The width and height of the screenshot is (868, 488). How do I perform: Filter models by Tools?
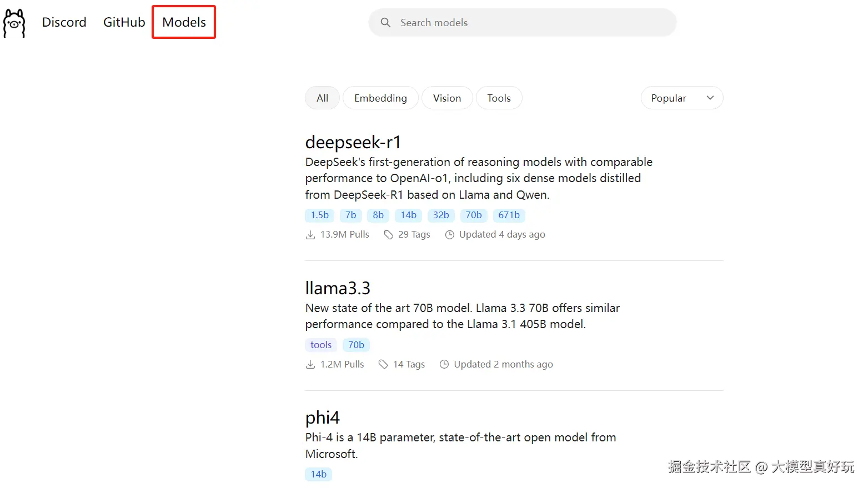(499, 98)
